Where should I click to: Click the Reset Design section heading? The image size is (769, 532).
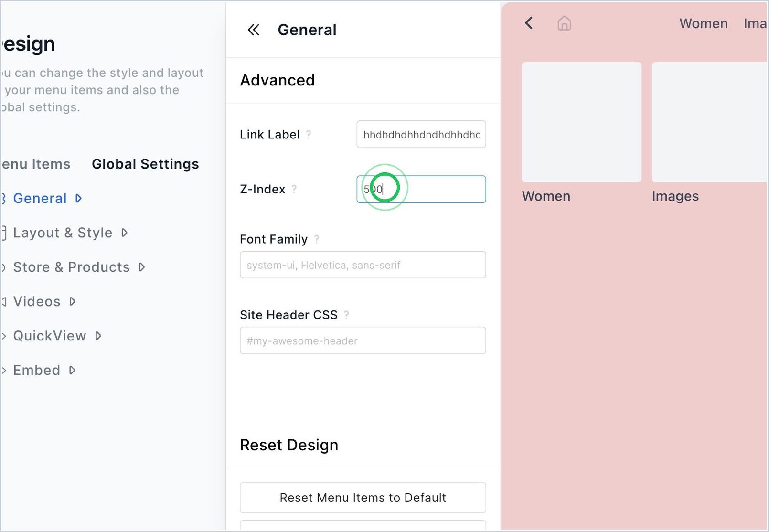click(289, 445)
